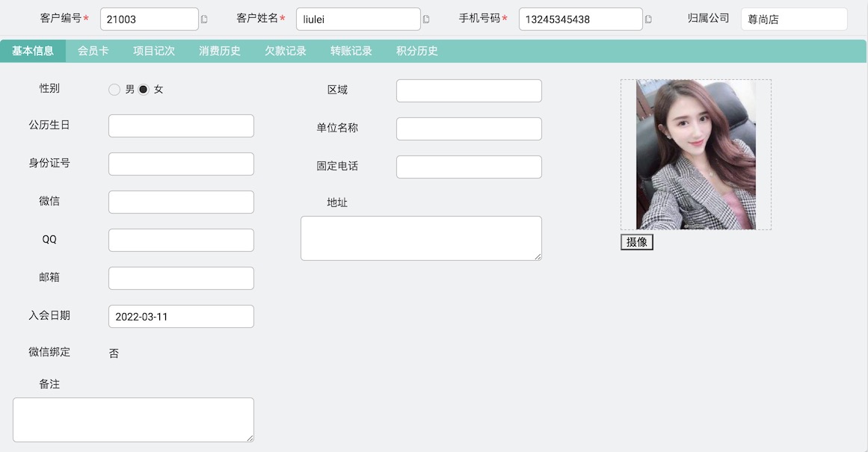Focus the 客户编号 field showing 21003
This screenshot has height=452, width=868.
coord(150,19)
